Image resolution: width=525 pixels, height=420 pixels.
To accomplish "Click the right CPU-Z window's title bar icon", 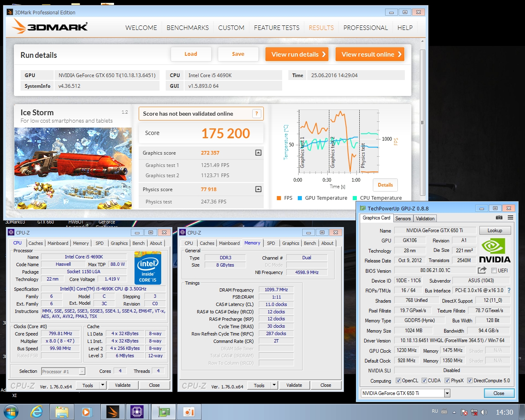I will (x=183, y=233).
